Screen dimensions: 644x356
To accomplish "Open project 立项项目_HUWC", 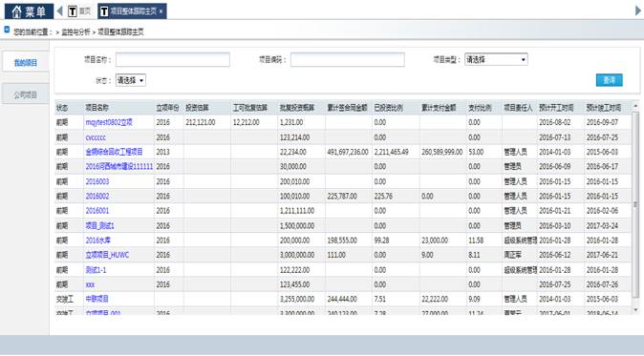I will click(107, 255).
